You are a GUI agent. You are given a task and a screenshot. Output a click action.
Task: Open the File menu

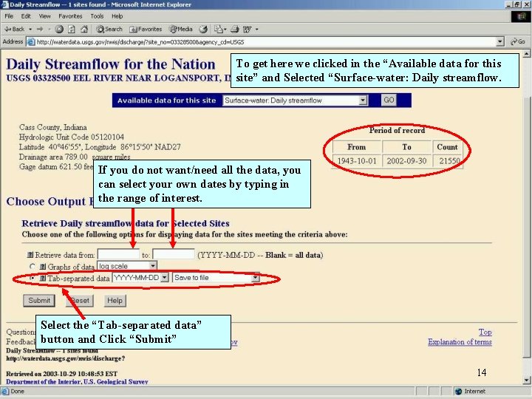[x=9, y=16]
